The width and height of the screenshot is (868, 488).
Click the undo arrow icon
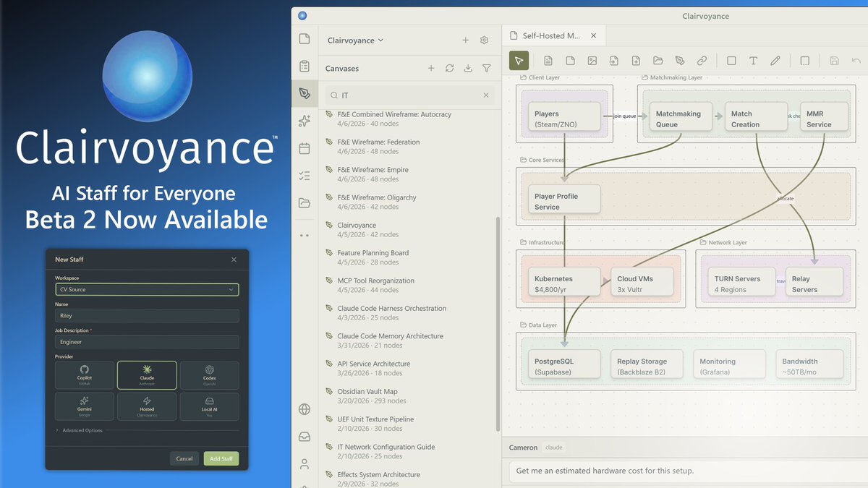[x=856, y=61]
